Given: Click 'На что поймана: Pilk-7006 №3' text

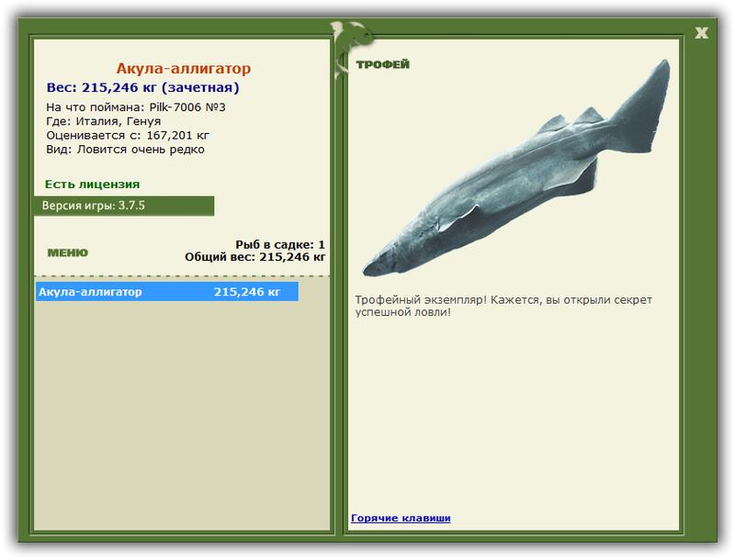Looking at the screenshot, I should pos(136,107).
